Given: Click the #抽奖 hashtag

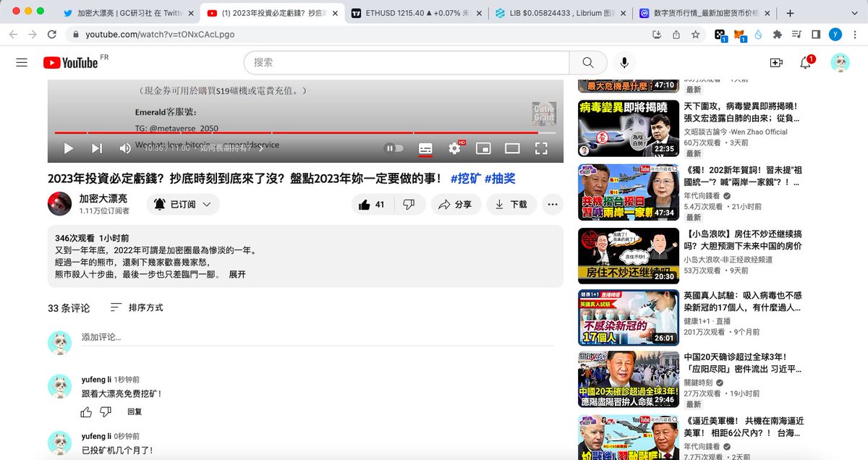Looking at the screenshot, I should (x=500, y=179).
